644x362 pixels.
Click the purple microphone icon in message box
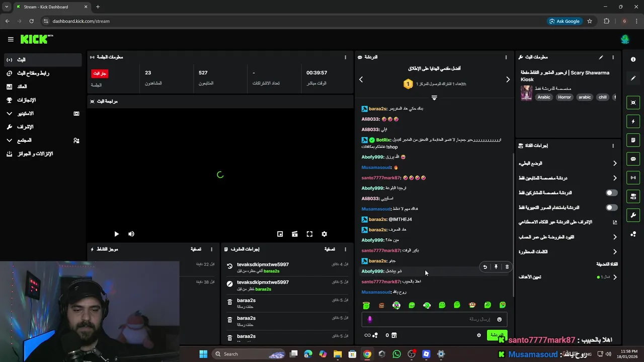click(370, 319)
